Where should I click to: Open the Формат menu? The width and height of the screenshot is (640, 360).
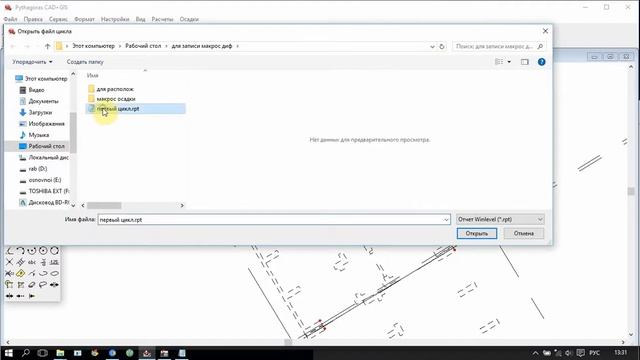pyautogui.click(x=84, y=19)
